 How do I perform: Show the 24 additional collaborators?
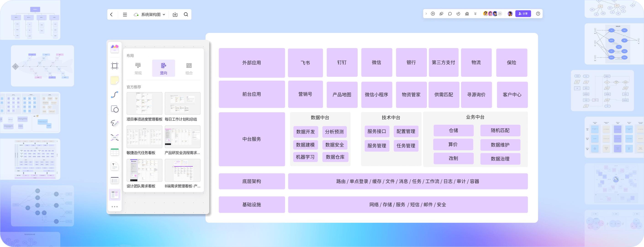500,14
